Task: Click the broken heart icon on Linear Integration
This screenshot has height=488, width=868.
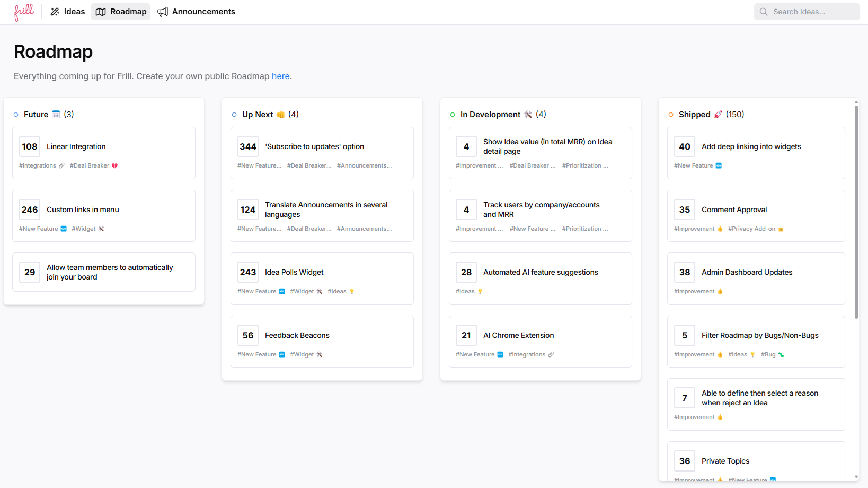Action: point(114,166)
